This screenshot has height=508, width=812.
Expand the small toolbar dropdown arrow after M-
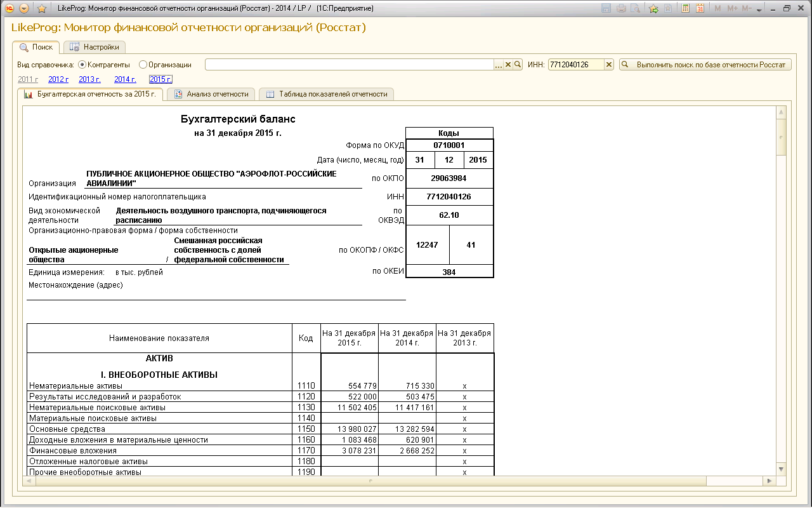click(x=759, y=9)
